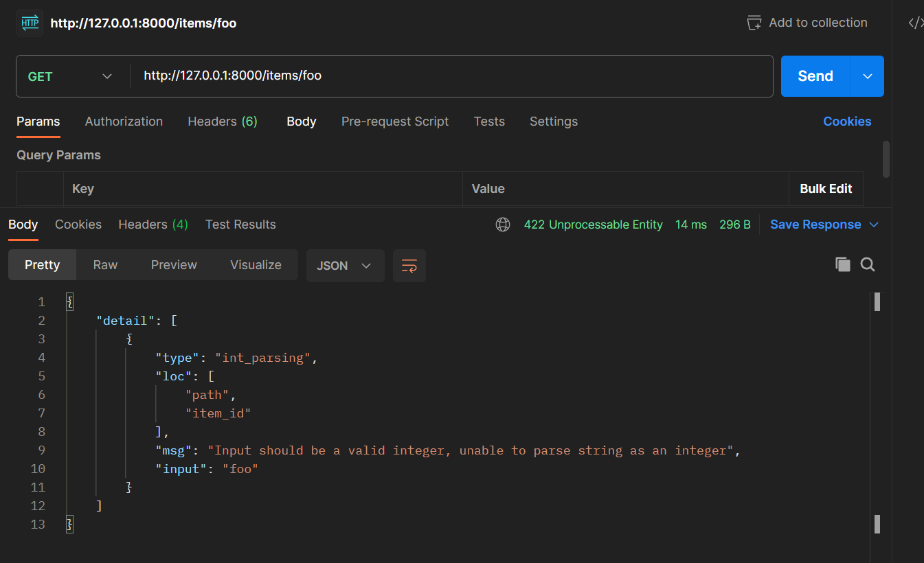This screenshot has width=924, height=563.
Task: Search the response with magnifier icon
Action: (x=868, y=265)
